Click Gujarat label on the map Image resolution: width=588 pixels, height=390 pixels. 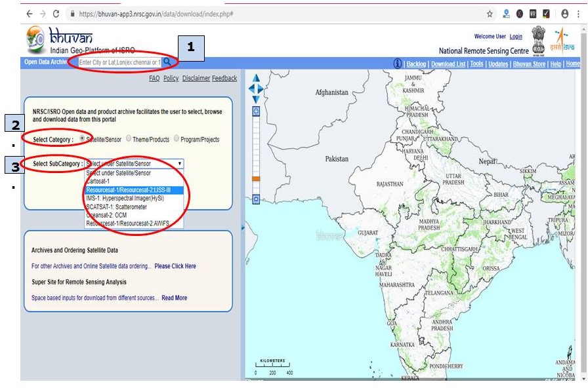pos(367,233)
